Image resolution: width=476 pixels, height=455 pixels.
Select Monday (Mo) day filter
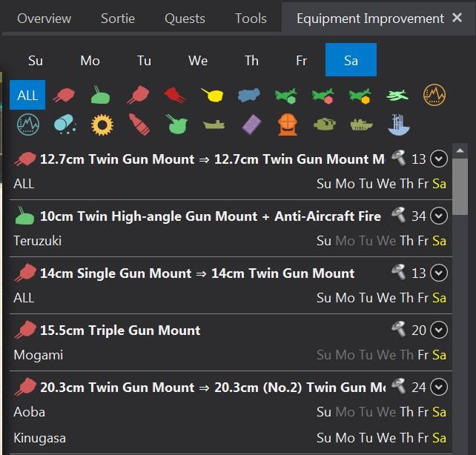(90, 60)
